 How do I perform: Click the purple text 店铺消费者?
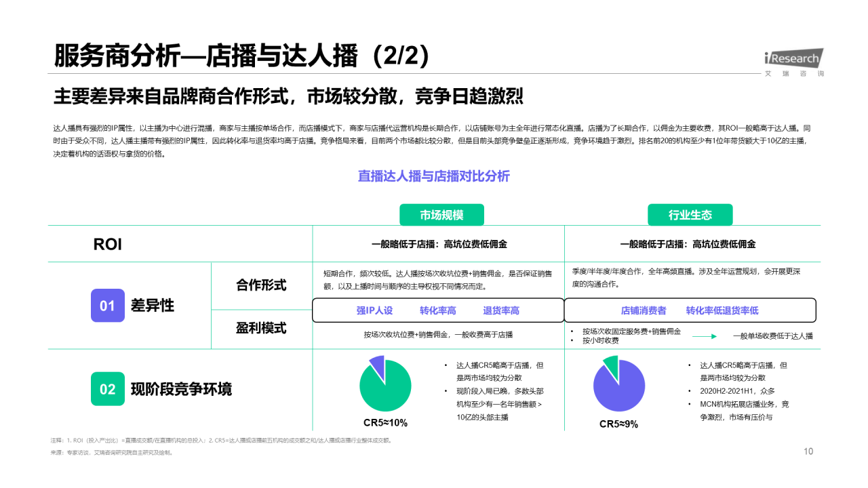[644, 310]
